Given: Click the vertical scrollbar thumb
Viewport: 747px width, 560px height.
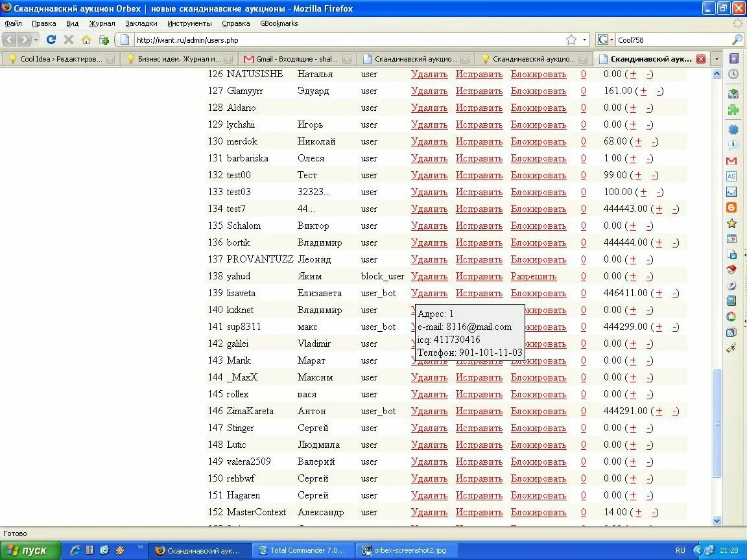Looking at the screenshot, I should click(717, 423).
